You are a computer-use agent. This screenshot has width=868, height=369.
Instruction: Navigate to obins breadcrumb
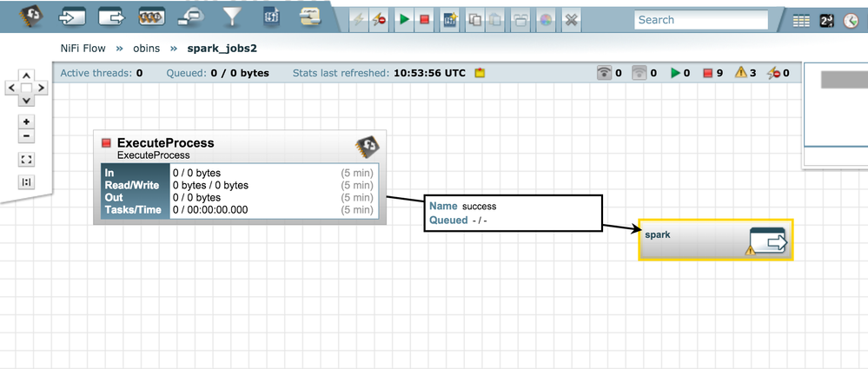tap(147, 48)
